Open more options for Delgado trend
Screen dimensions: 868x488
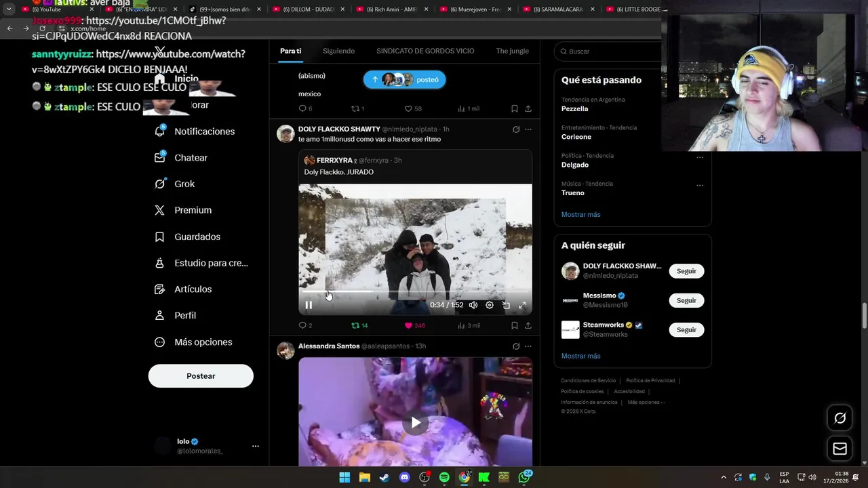(x=700, y=157)
